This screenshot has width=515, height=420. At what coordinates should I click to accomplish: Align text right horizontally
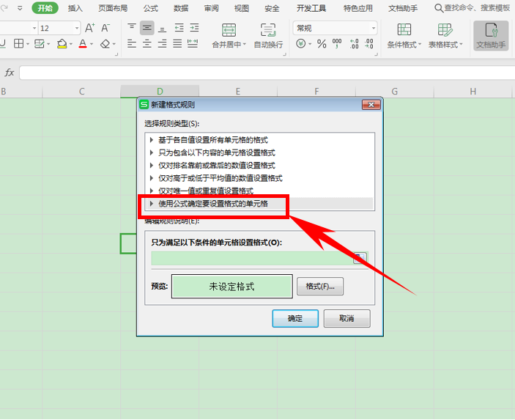tap(162, 44)
